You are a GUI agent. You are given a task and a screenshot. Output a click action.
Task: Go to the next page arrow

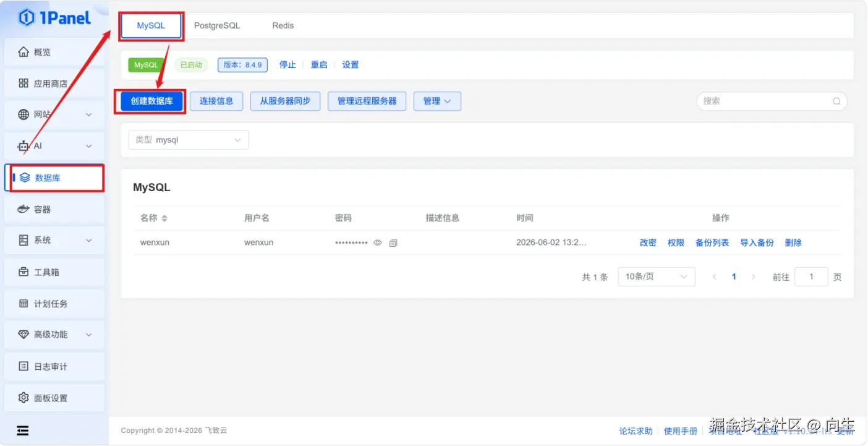coord(753,277)
